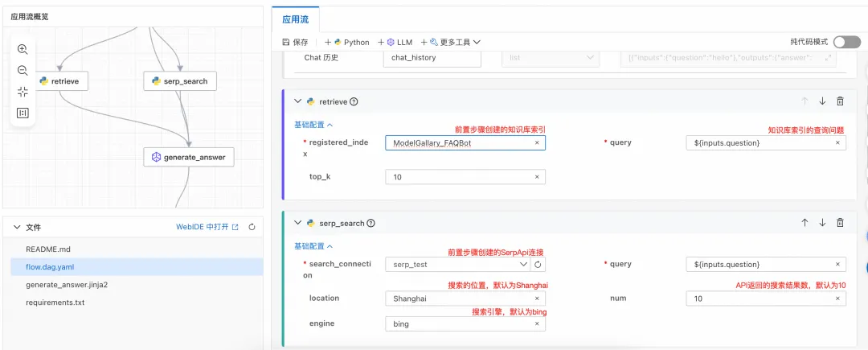868x350 pixels.
Task: Refresh the search_connection list
Action: coord(538,265)
